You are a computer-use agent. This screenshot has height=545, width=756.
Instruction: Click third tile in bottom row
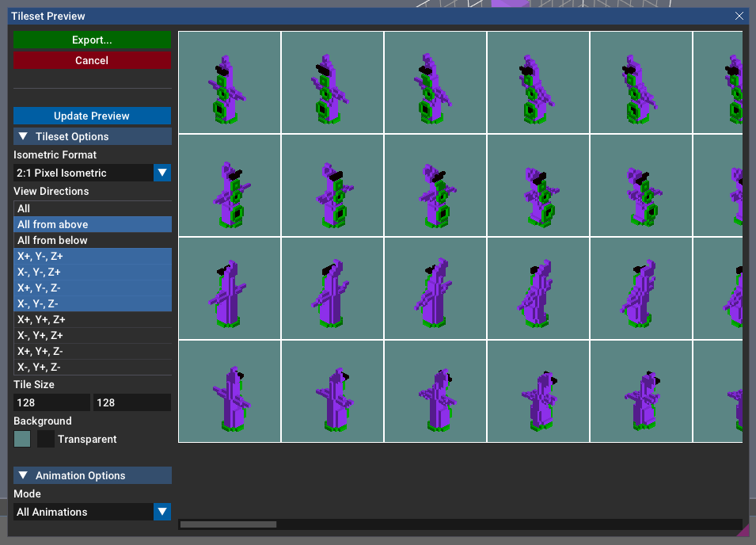(x=435, y=391)
